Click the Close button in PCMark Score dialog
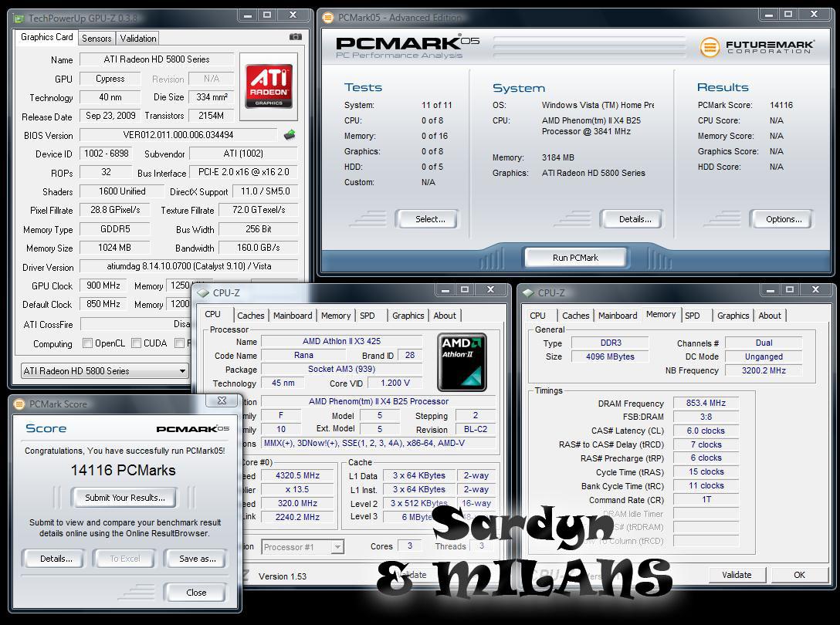 pos(196,593)
